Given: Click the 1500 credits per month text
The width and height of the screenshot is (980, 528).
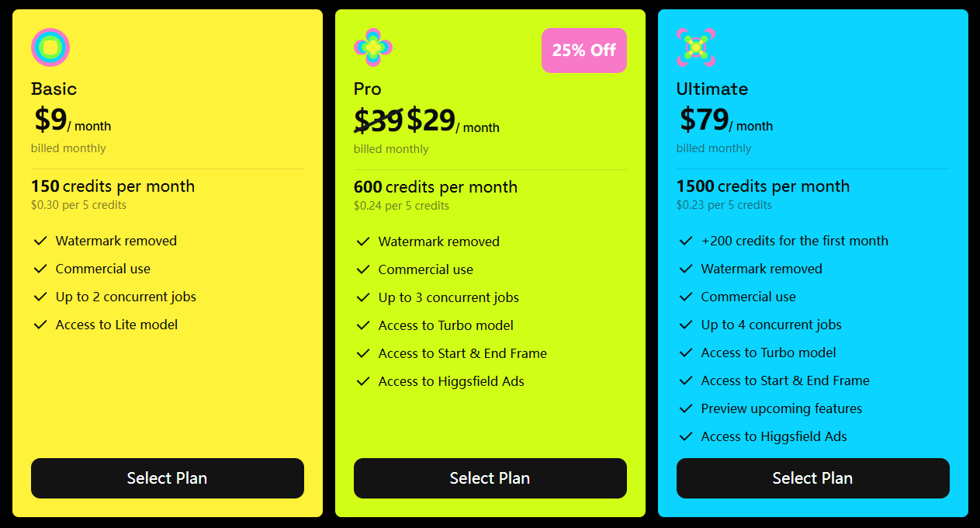Looking at the screenshot, I should click(763, 186).
